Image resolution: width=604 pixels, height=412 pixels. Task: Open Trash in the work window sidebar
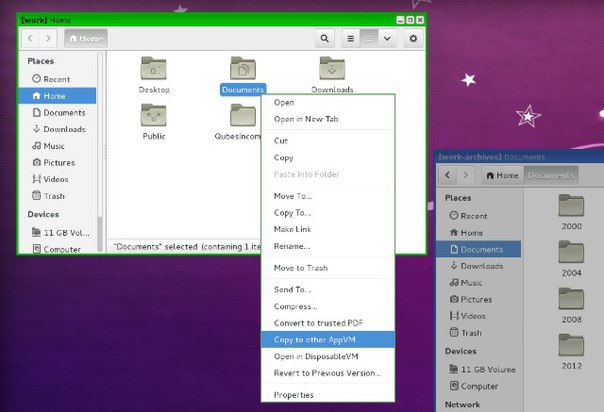[x=54, y=196]
